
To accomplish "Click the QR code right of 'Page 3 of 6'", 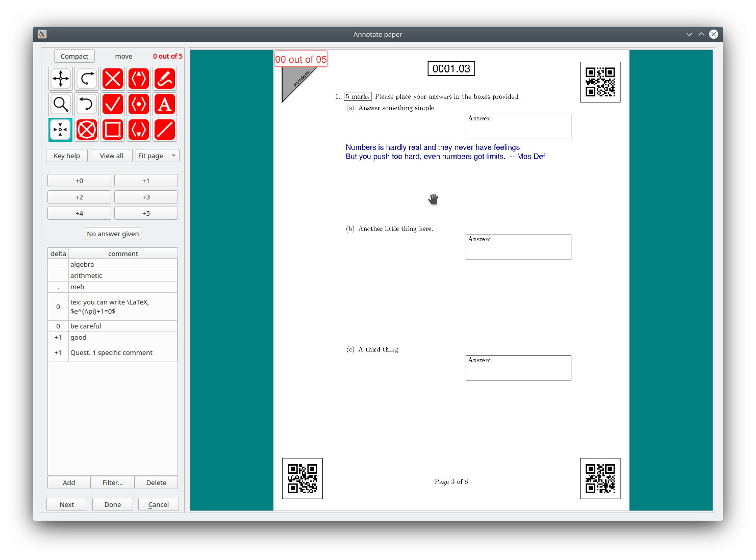I will pyautogui.click(x=600, y=478).
